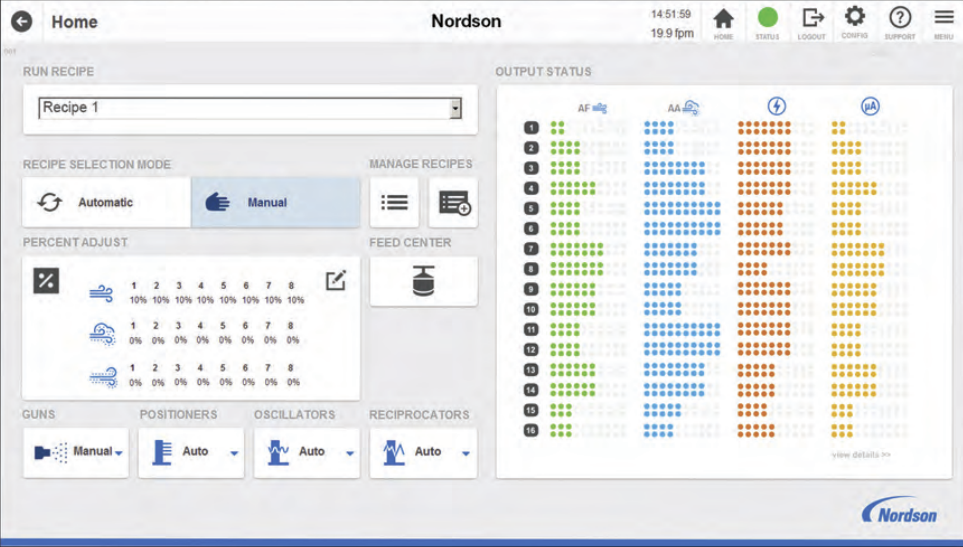The height and width of the screenshot is (547, 963).
Task: Open the Recipe 1 dropdown
Action: [250, 108]
